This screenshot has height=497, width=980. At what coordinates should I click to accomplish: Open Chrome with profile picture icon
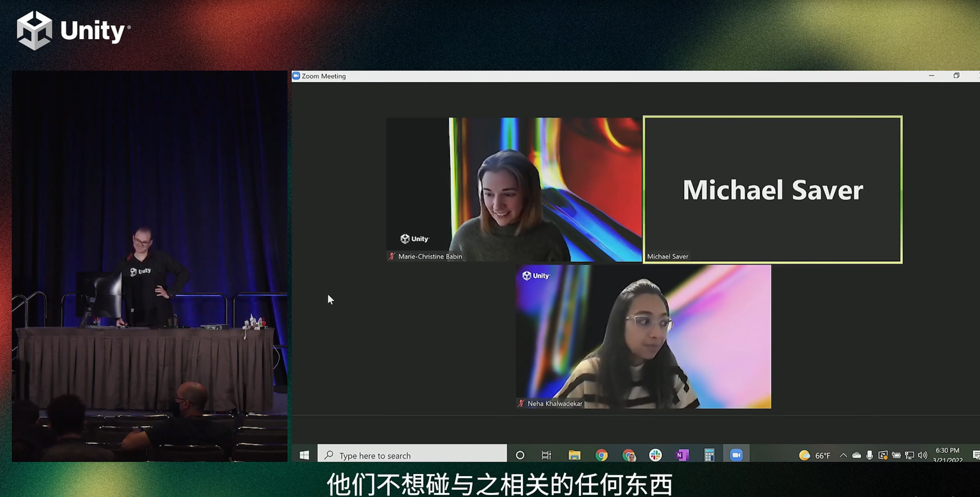click(x=629, y=455)
